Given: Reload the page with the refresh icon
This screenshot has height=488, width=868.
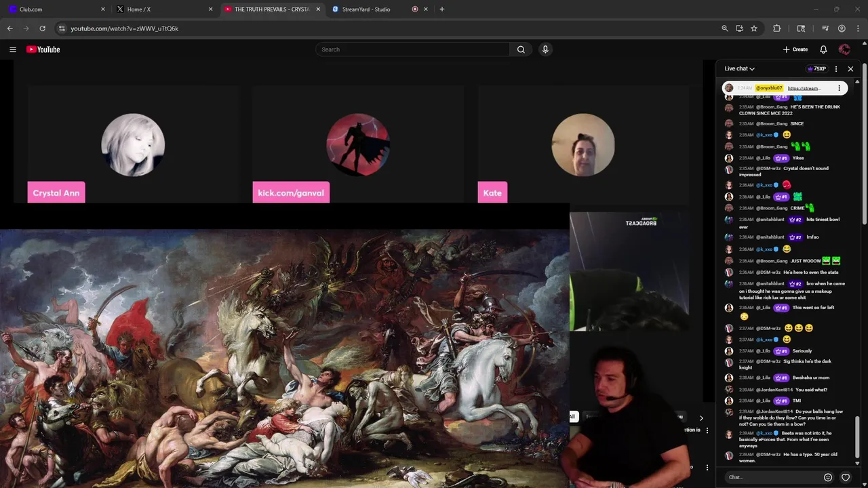Looking at the screenshot, I should [42, 28].
